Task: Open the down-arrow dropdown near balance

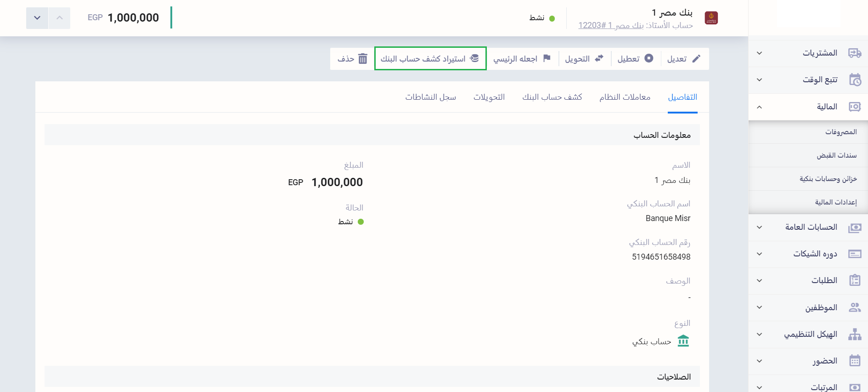Action: tap(37, 18)
